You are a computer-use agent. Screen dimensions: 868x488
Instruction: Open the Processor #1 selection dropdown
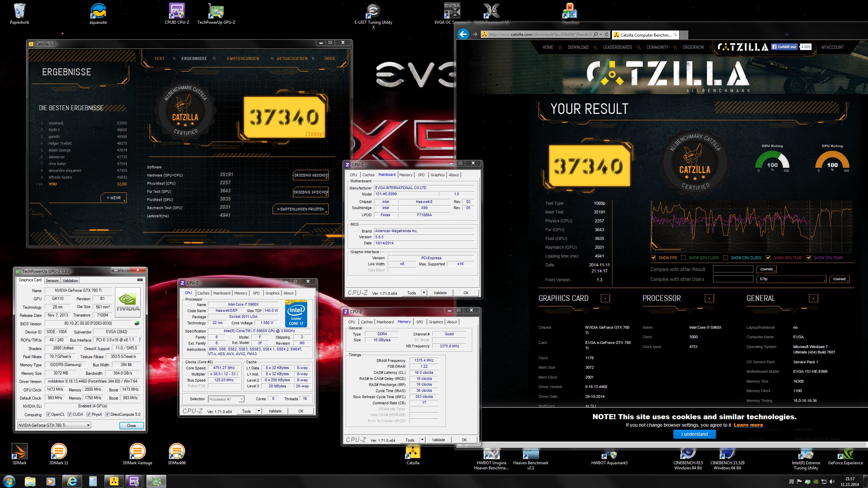click(x=226, y=399)
